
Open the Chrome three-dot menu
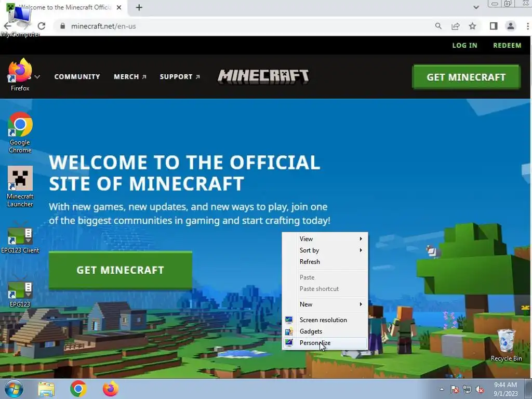528,26
